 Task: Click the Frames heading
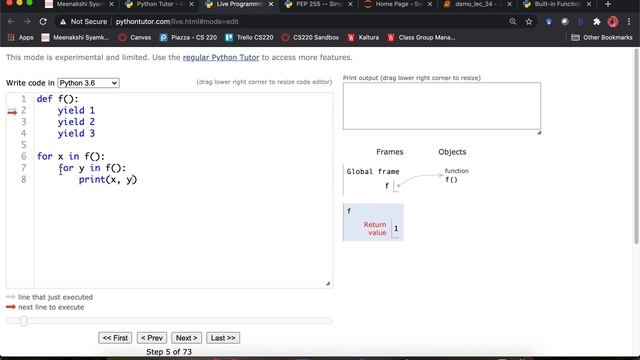click(x=390, y=152)
